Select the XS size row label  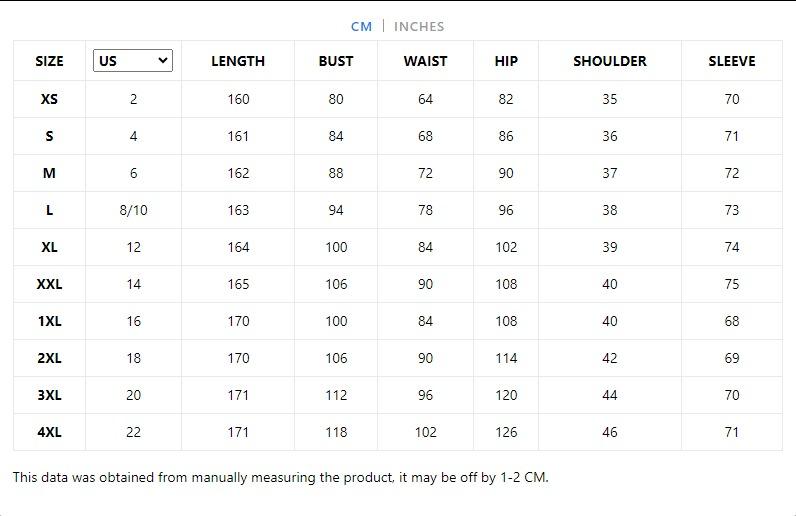click(49, 99)
